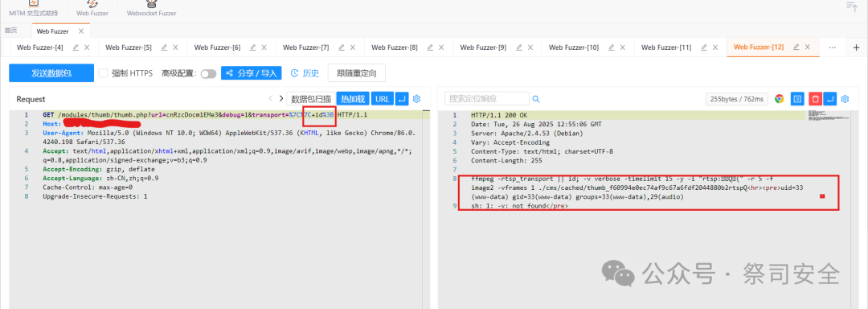Click the response search magnifier icon
The width and height of the screenshot is (868, 309).
point(536,99)
